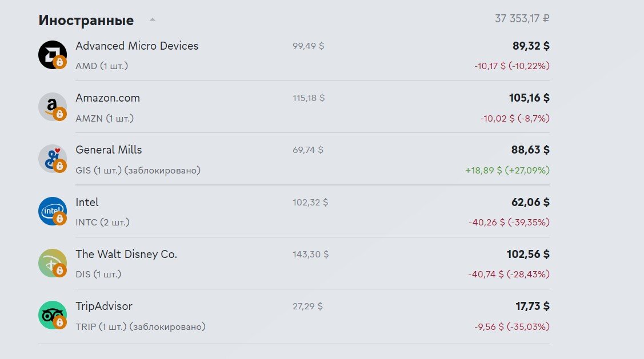Click the Walt Disney logo icon

(x=52, y=263)
